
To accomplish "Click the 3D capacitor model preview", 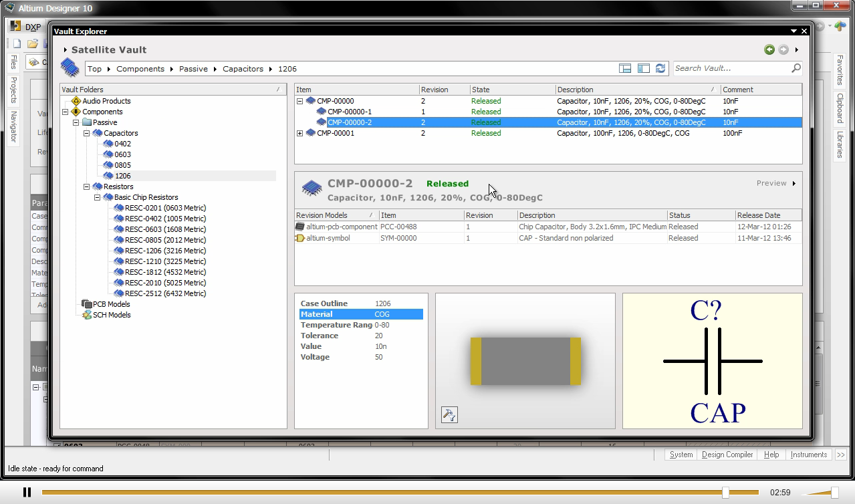I will pos(525,361).
